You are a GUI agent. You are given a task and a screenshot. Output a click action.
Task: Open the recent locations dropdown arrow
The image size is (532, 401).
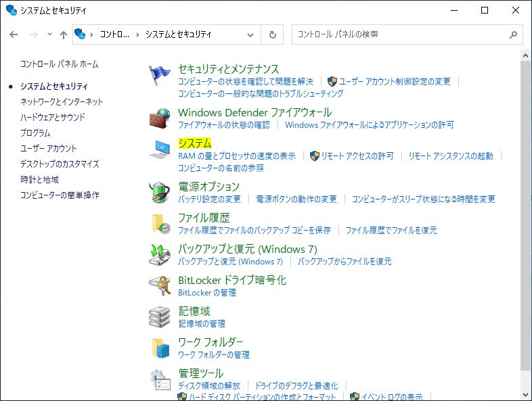49,34
